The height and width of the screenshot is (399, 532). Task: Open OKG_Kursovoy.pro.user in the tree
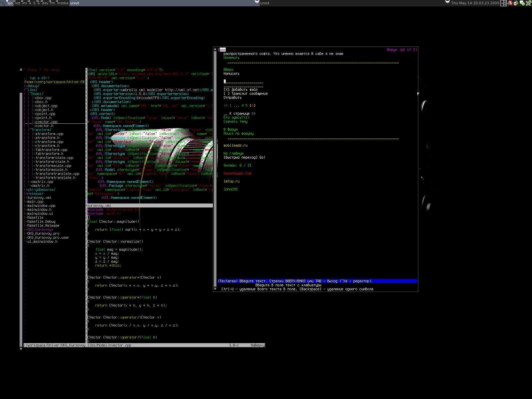[x=48, y=237]
